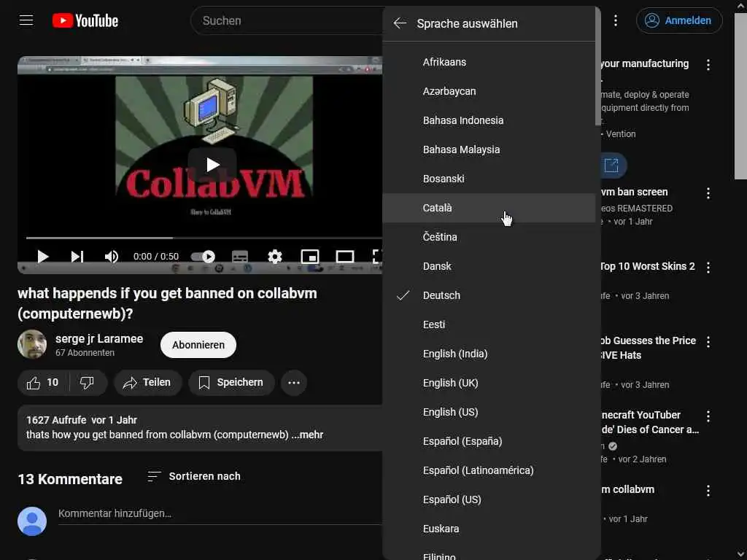Select Azərbaycan language
Viewport: 747px width, 560px height.
pos(489,91)
